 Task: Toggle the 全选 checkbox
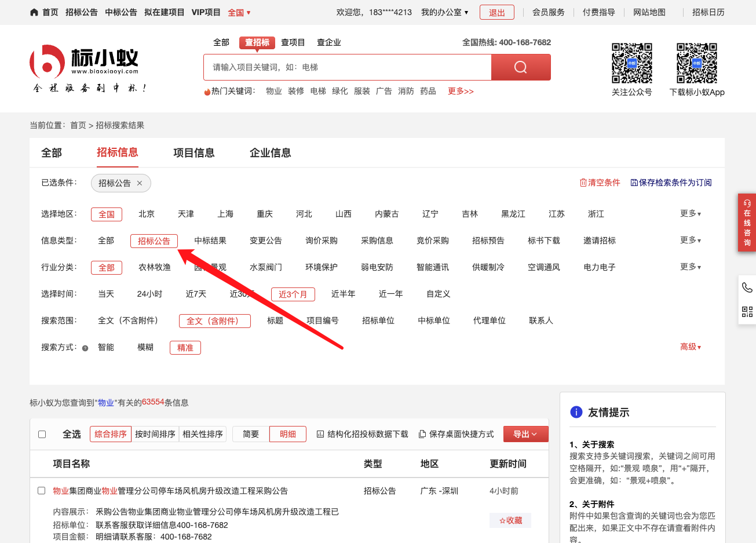(x=42, y=434)
